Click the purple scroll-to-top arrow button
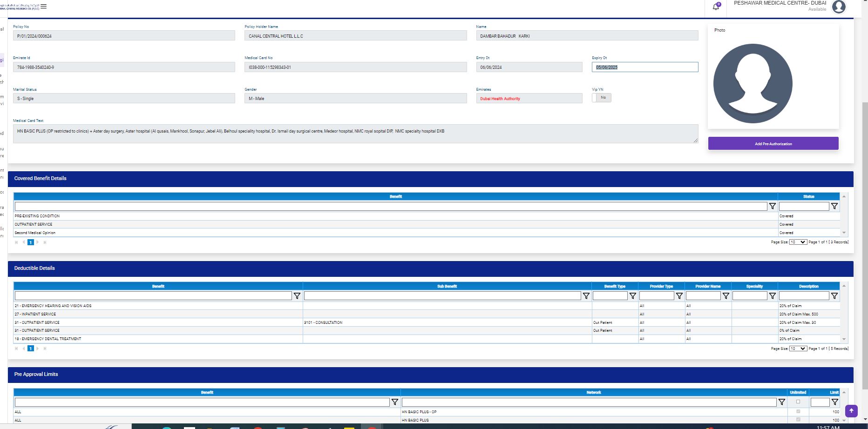 point(851,411)
